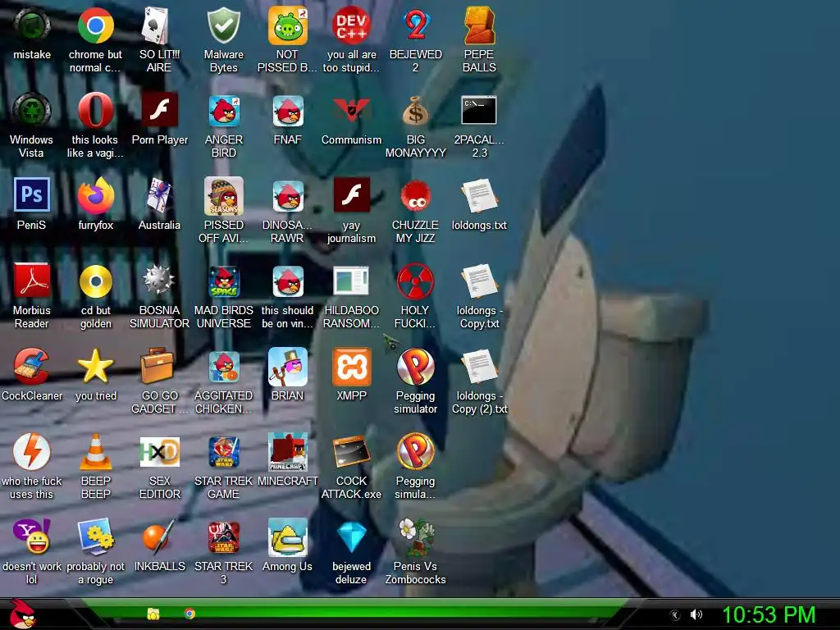This screenshot has height=630, width=840.
Task: Open the HxD hex editor icon
Action: click(159, 451)
